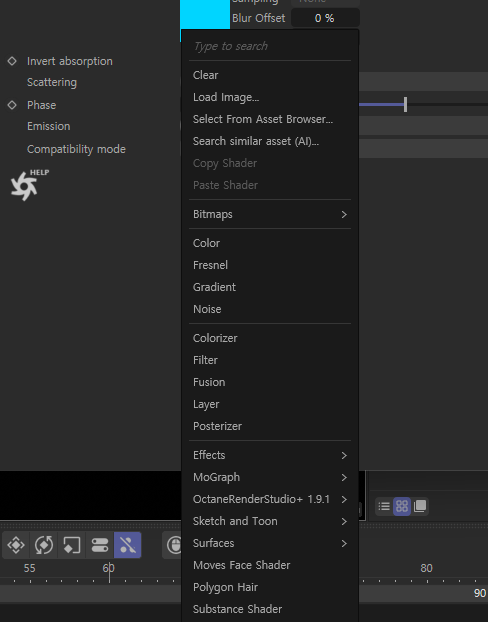Switch to list view icon
The image size is (488, 622).
click(x=384, y=506)
